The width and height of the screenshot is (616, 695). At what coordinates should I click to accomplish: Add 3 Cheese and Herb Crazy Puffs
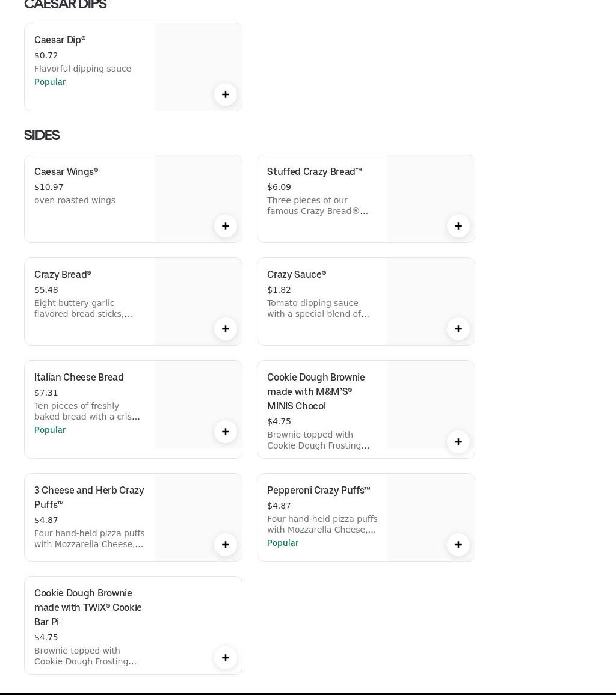click(x=226, y=545)
